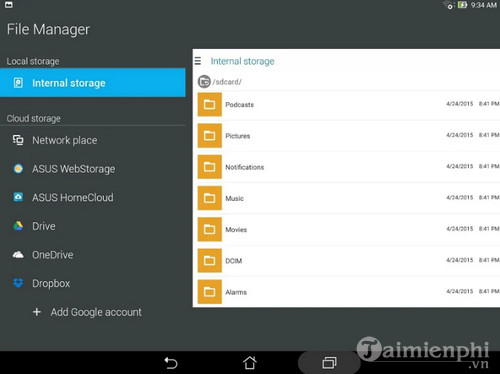Click the Music row date 4/24/2015
Viewport: 500px width, 374px height.
pos(460,197)
